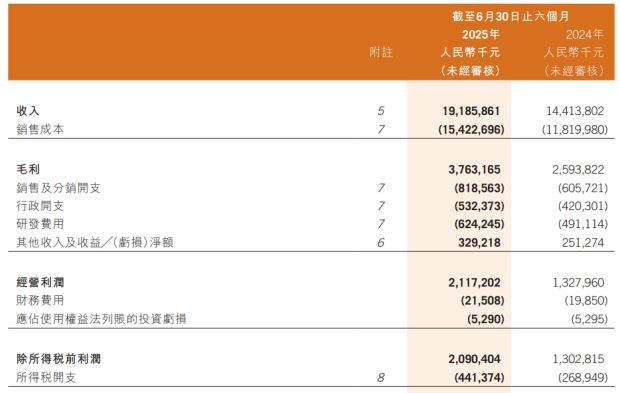Click the 2024年 column header
This screenshot has width=620, height=393.
pos(584,34)
